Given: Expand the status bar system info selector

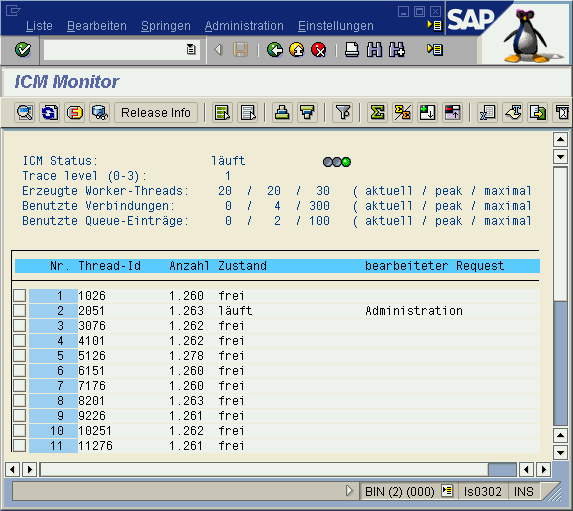Looking at the screenshot, I should coord(447,491).
